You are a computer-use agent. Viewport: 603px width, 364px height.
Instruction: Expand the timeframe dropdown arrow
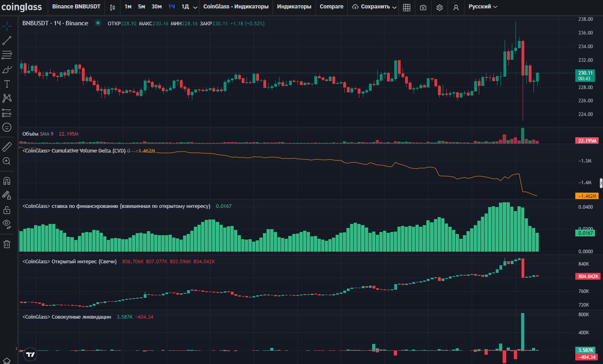(x=195, y=7)
